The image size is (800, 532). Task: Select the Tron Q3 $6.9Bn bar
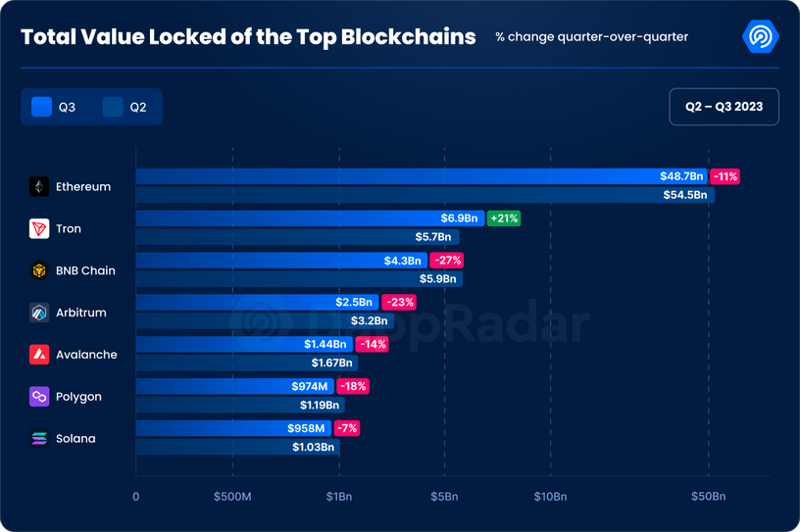tap(294, 218)
